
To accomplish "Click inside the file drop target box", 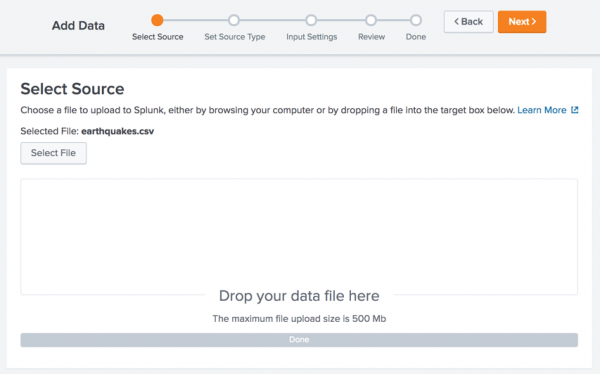I will pos(299,237).
